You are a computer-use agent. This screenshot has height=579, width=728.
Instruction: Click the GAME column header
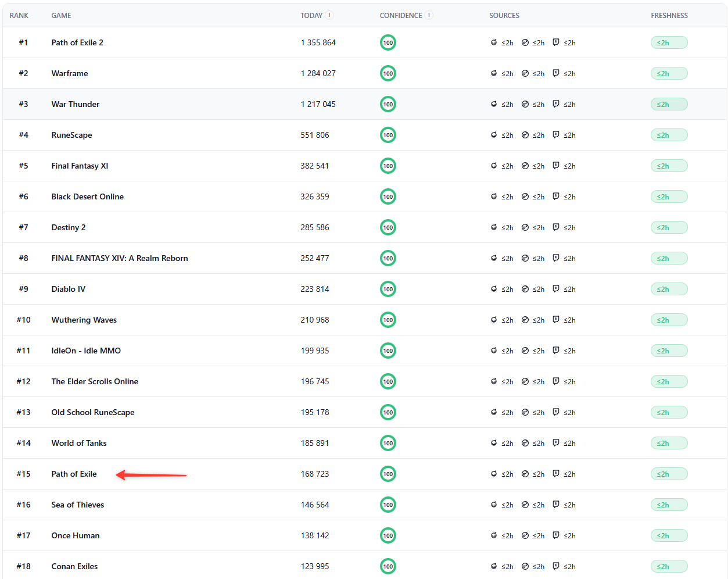point(62,16)
